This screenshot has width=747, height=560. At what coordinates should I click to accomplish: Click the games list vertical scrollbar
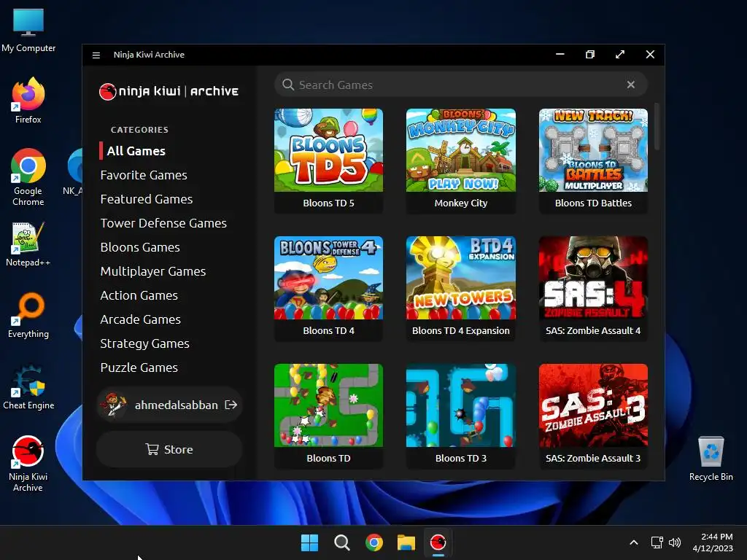[657, 126]
